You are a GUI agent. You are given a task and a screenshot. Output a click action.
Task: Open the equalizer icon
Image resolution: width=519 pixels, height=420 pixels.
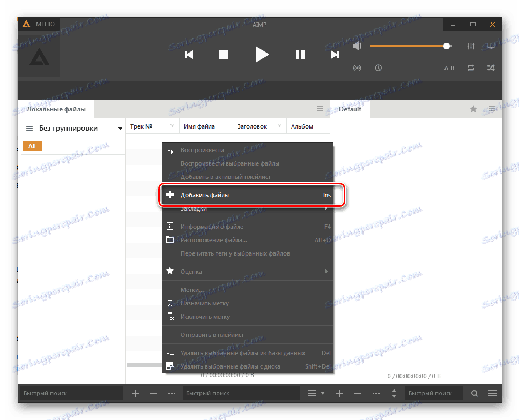(x=471, y=46)
